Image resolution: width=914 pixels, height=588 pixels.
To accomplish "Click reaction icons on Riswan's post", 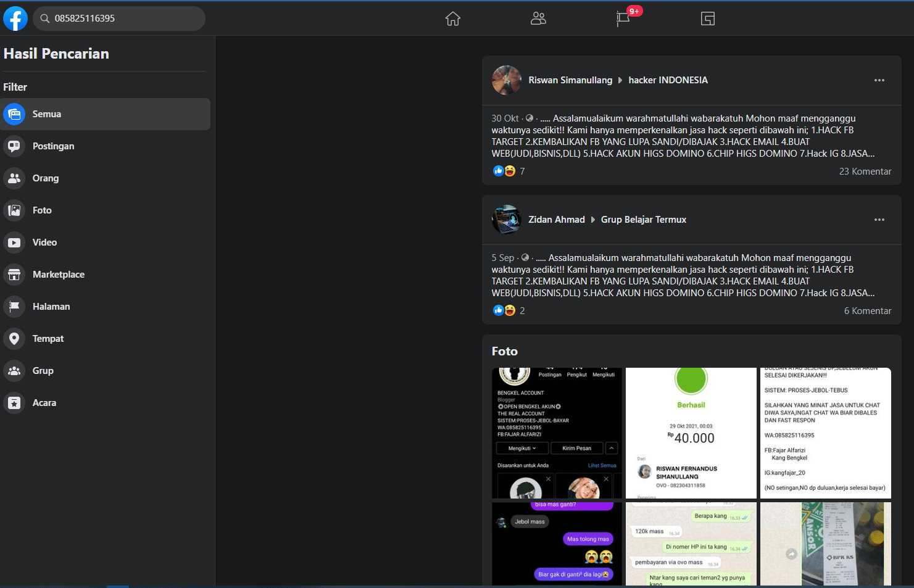I will (x=504, y=171).
